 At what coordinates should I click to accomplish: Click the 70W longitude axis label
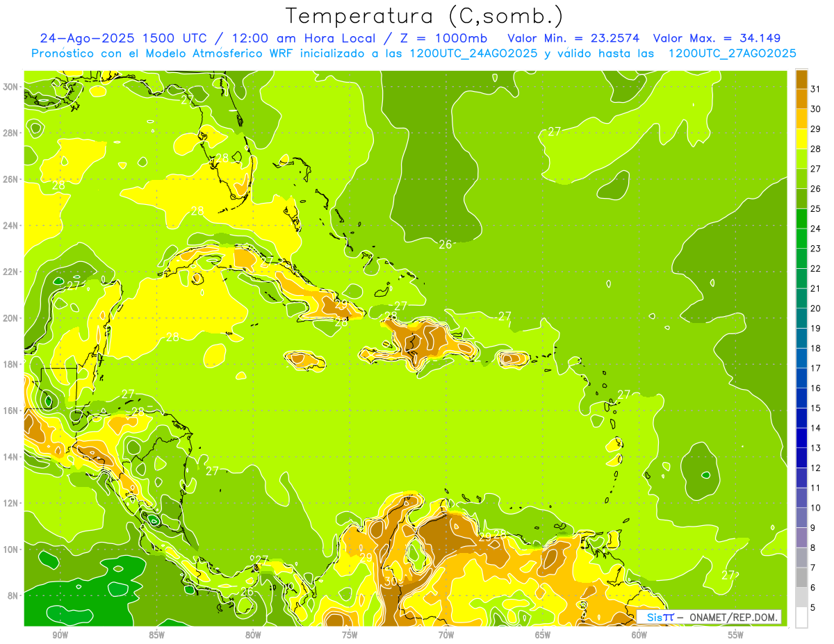coord(446,635)
